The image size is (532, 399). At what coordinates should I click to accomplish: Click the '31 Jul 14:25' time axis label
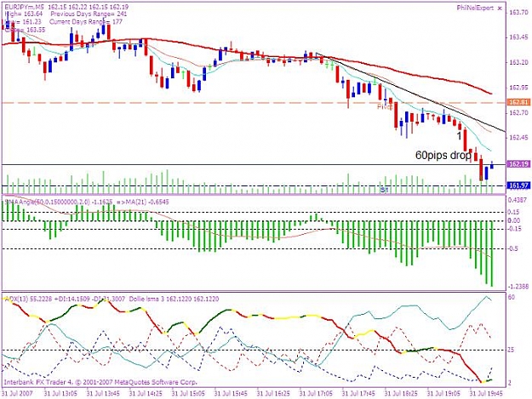(x=146, y=394)
